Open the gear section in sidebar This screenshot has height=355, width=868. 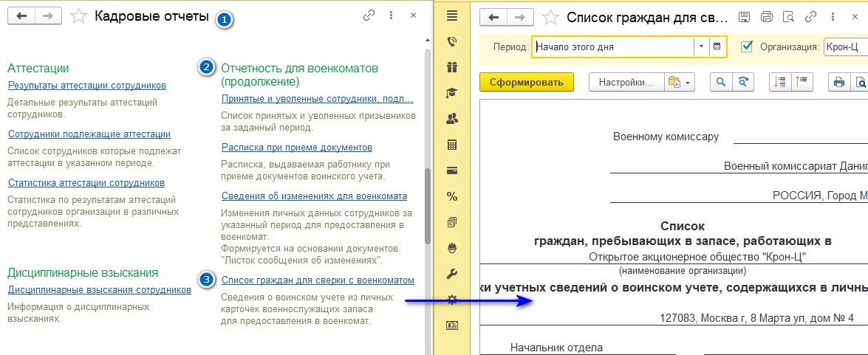pos(451,299)
